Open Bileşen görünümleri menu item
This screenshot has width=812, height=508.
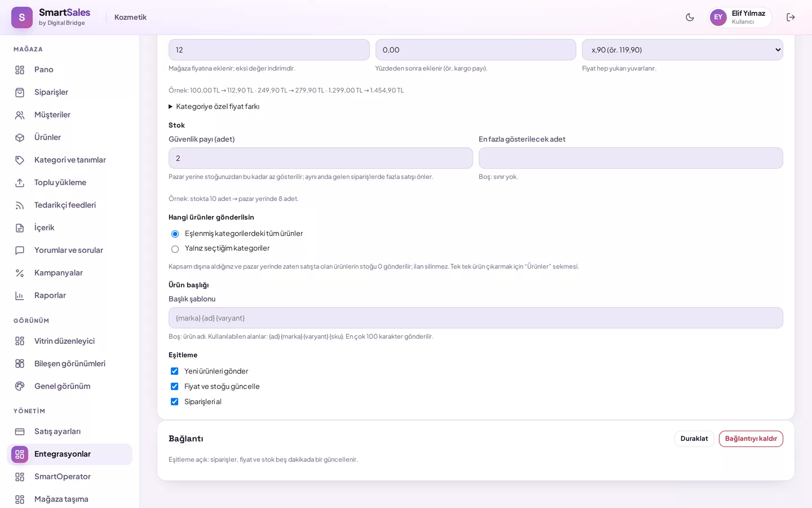click(x=69, y=364)
